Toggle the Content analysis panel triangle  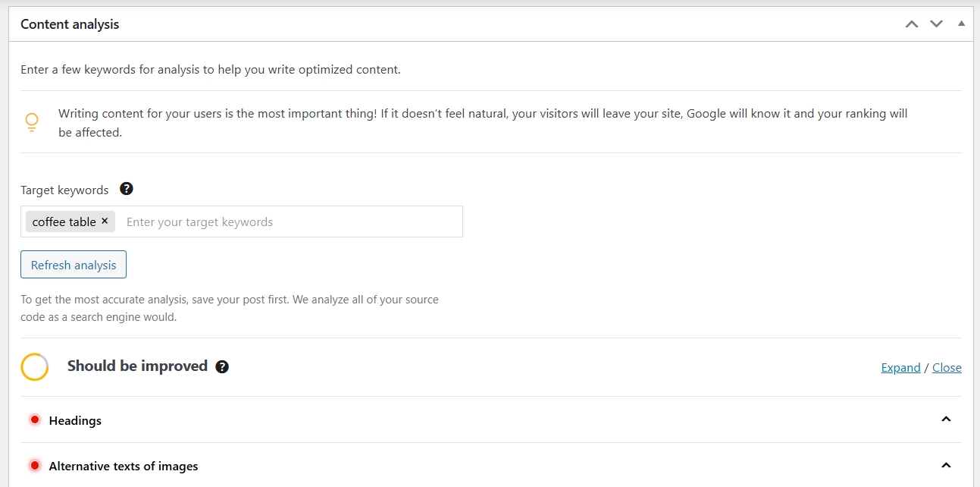click(961, 24)
